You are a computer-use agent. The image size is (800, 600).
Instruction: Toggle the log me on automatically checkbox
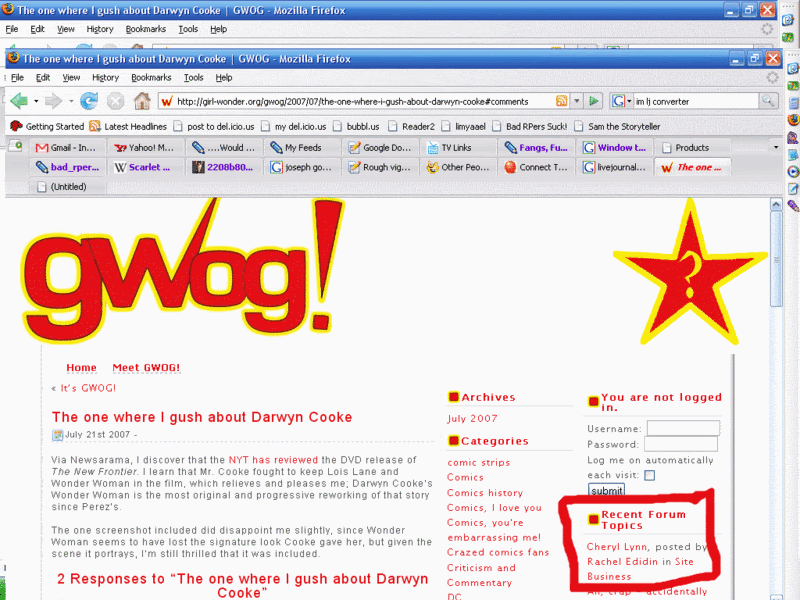(649, 476)
